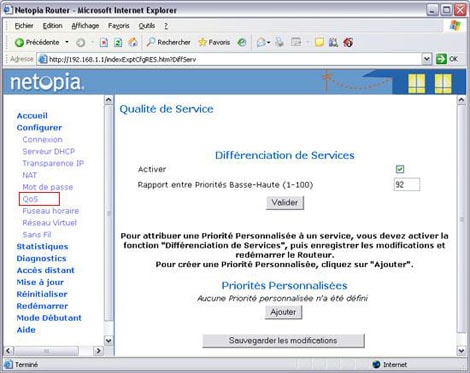Open the Fuseau horaire link
470x373 pixels.
51,211
